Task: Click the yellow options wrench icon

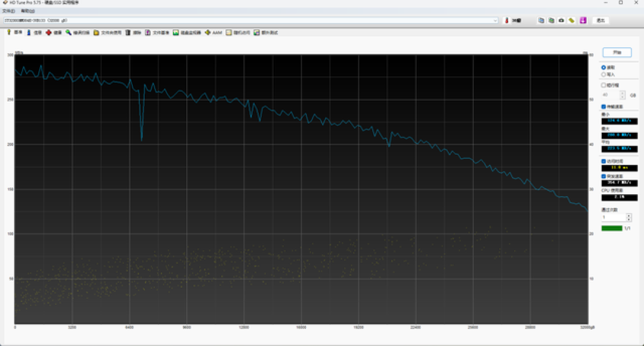Action: (x=572, y=20)
